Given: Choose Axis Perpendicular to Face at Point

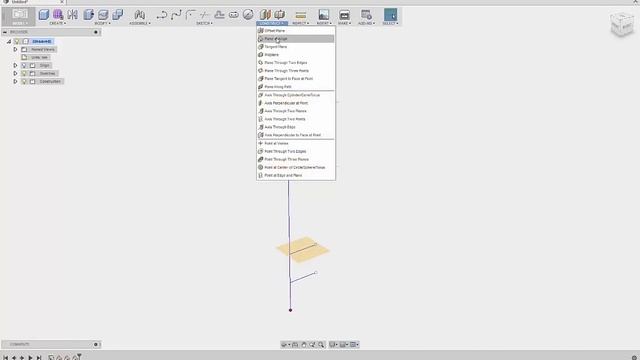Looking at the screenshot, I should 296,135.
